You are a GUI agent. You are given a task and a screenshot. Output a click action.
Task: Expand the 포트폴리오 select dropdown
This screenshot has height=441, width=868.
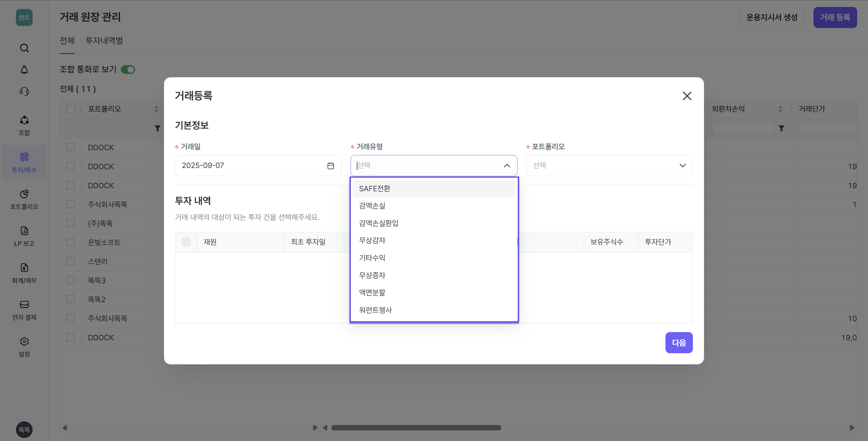(609, 166)
